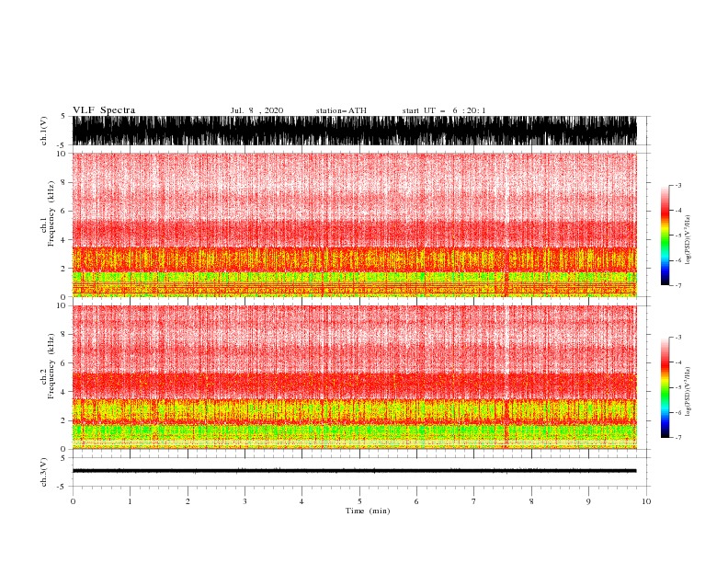Click ch.2 frequency axis tick '2'
The height and width of the screenshot is (563, 728).
(x=63, y=420)
